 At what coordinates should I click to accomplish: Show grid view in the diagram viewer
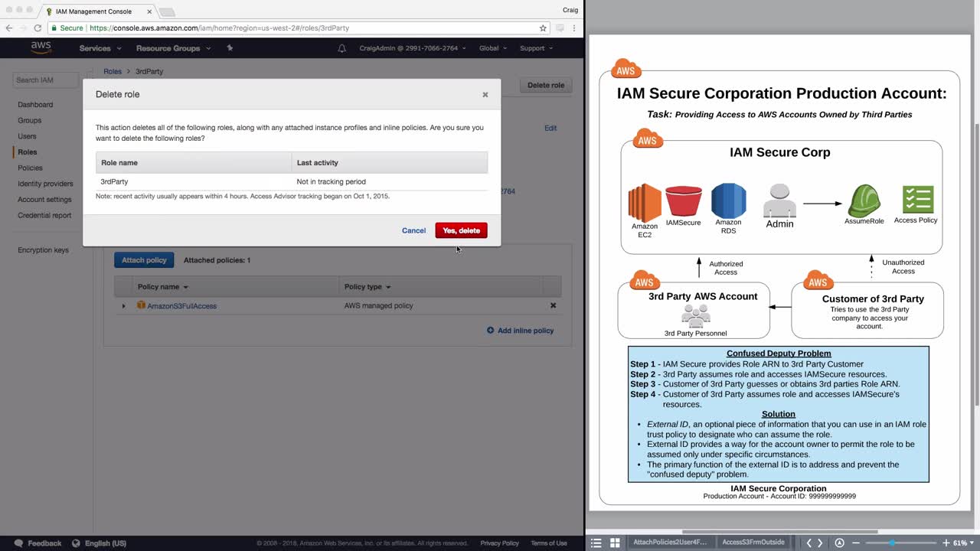[x=615, y=543]
